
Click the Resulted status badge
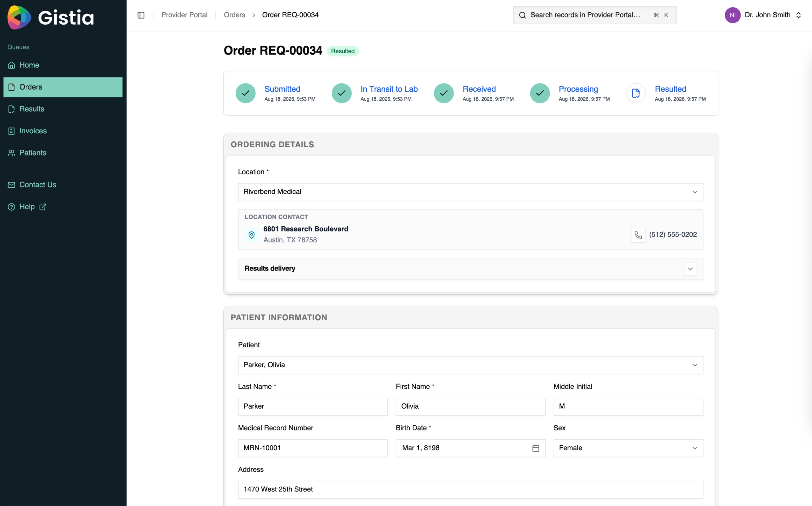(343, 51)
